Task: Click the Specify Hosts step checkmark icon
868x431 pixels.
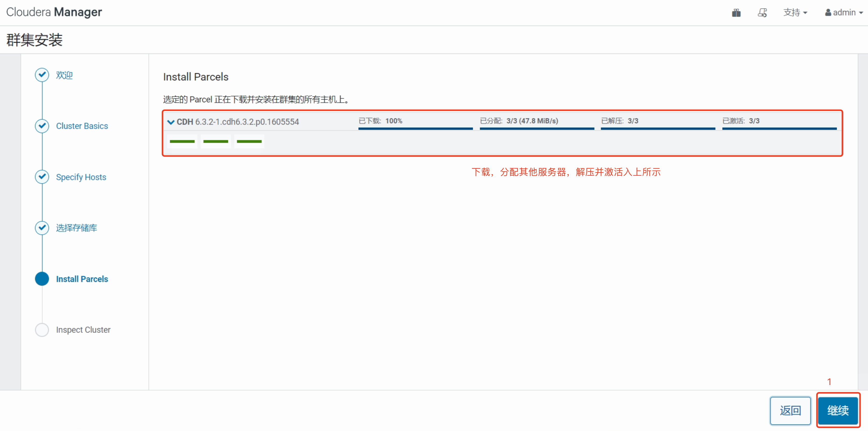Action: [x=42, y=177]
